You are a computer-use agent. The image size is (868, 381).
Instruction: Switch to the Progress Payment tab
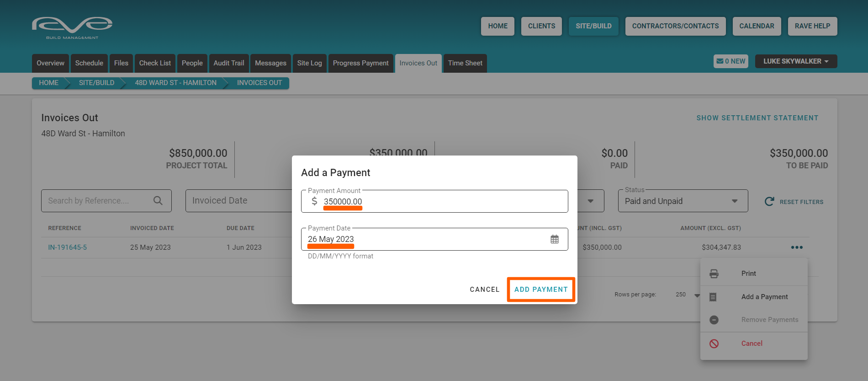360,63
